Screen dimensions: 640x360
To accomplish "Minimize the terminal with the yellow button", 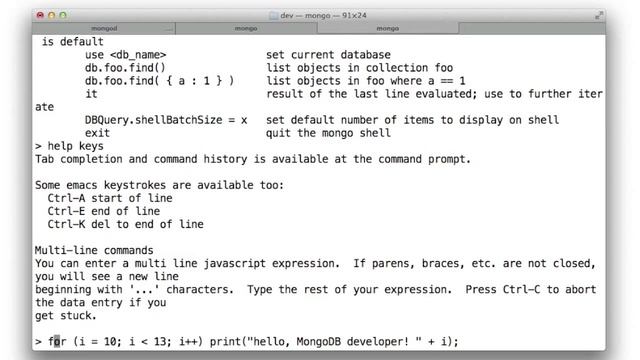I will pyautogui.click(x=51, y=15).
